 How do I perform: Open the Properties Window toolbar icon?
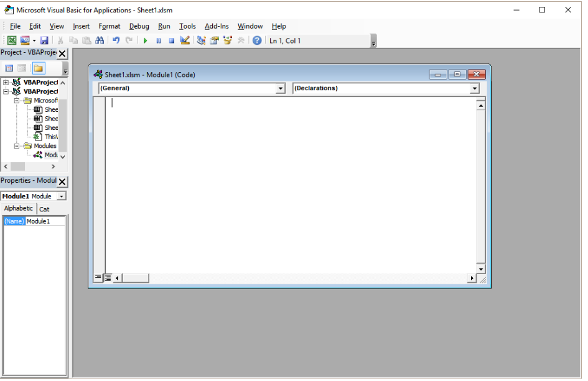[x=215, y=40]
